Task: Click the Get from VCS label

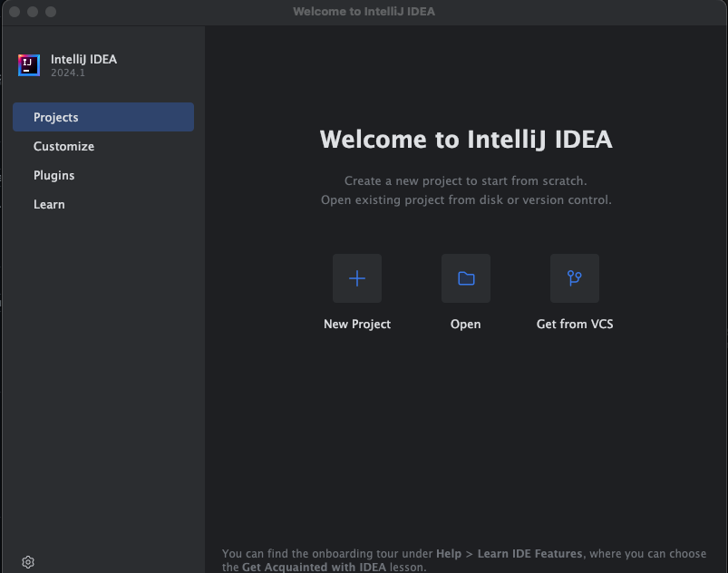Action: point(575,324)
